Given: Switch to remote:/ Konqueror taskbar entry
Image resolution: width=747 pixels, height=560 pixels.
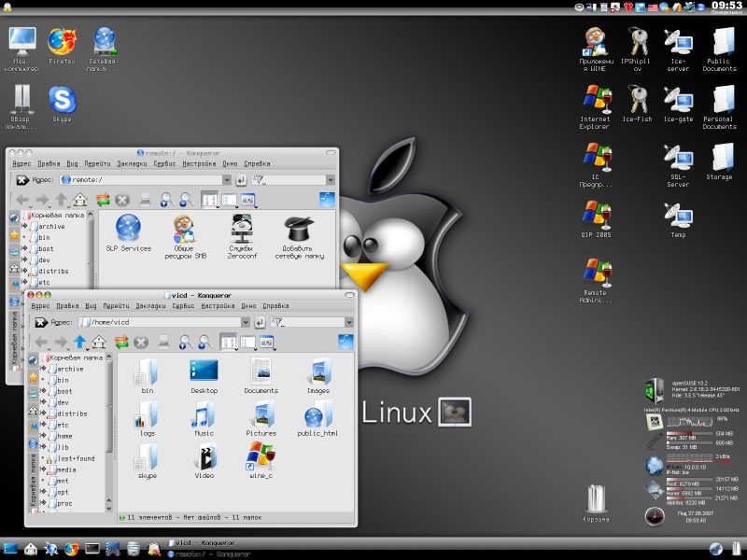Looking at the screenshot, I should coord(208,554).
